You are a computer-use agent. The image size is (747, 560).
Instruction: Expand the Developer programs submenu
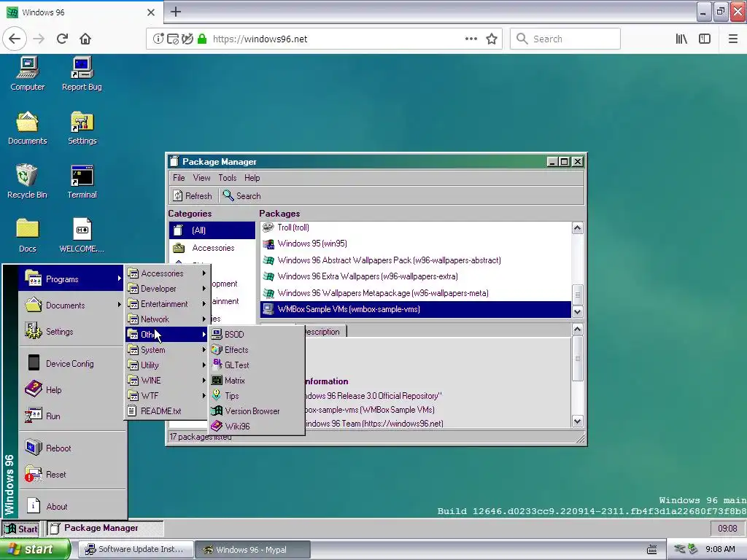(x=167, y=288)
